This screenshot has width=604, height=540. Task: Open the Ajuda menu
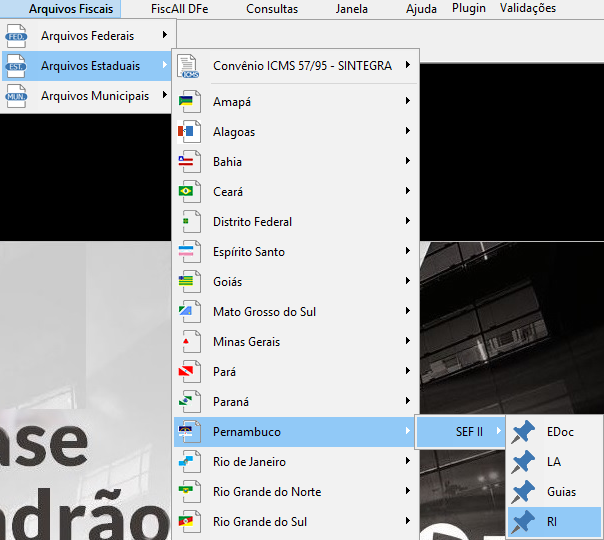pyautogui.click(x=421, y=9)
